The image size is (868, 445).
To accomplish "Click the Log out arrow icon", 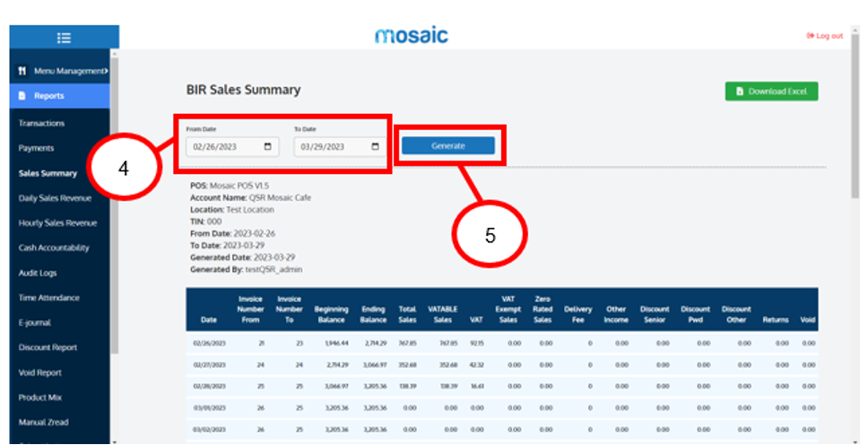I will pyautogui.click(x=811, y=36).
